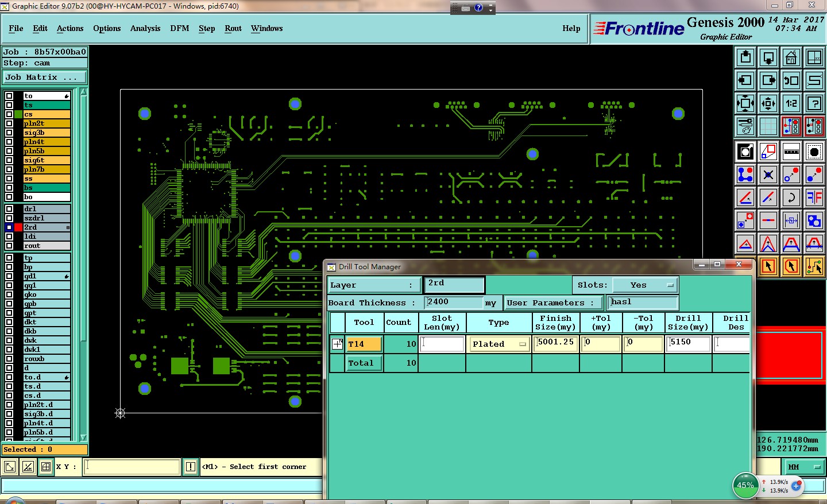Open the Actions menu
The height and width of the screenshot is (504, 827).
(70, 28)
